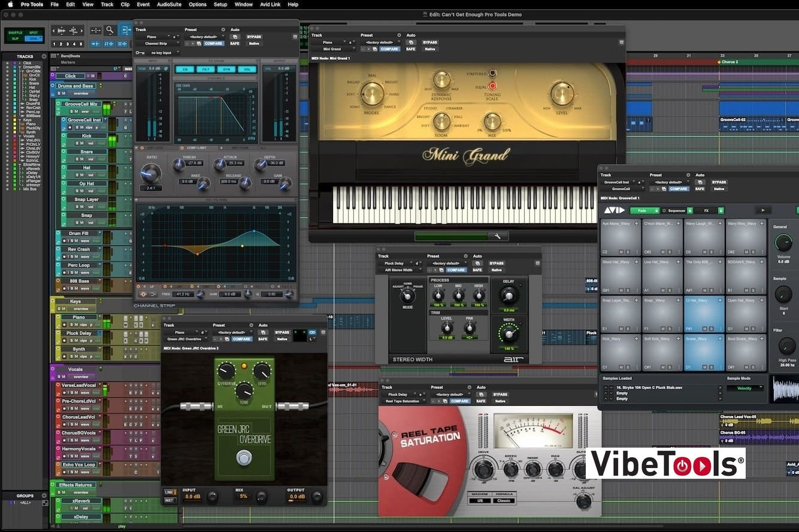Viewport: 799px width, 532px height.
Task: Click the Green JRC Overdrive footswitch
Action: [243, 458]
